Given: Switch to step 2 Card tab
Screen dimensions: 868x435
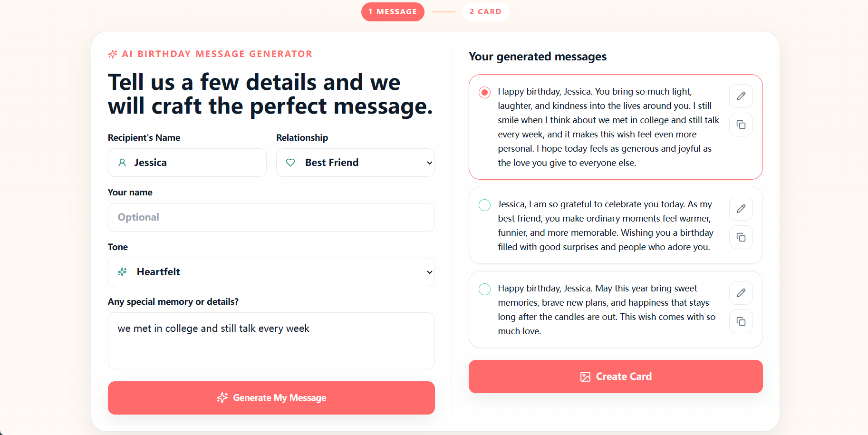Looking at the screenshot, I should click(485, 12).
